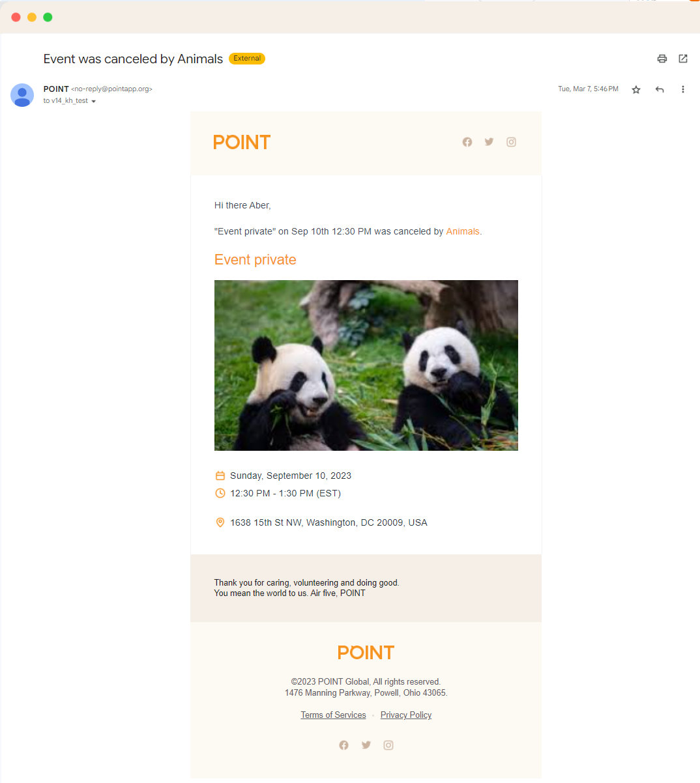Print this email with the printer icon
The image size is (700, 783).
click(x=662, y=59)
